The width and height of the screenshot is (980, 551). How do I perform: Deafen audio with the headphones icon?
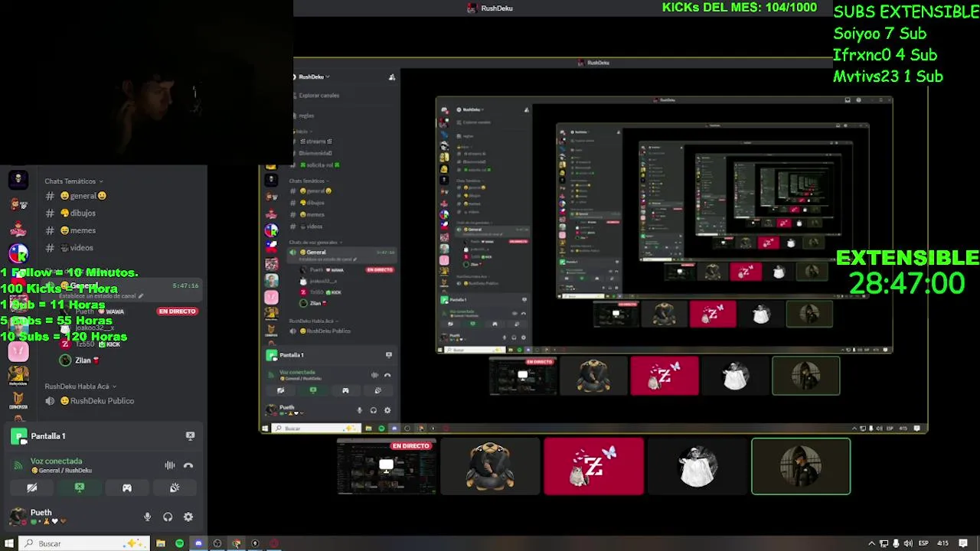pos(168,517)
